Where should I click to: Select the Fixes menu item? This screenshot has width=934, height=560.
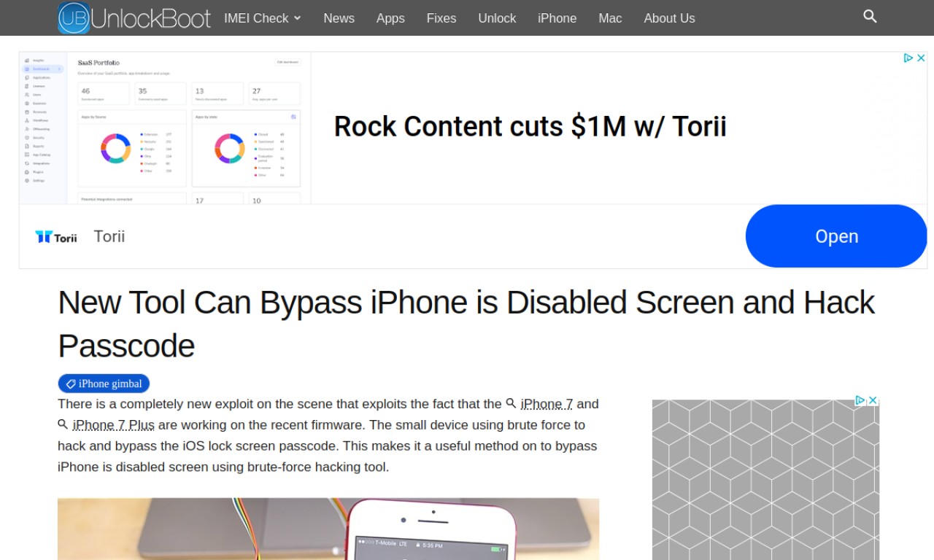[x=441, y=18]
